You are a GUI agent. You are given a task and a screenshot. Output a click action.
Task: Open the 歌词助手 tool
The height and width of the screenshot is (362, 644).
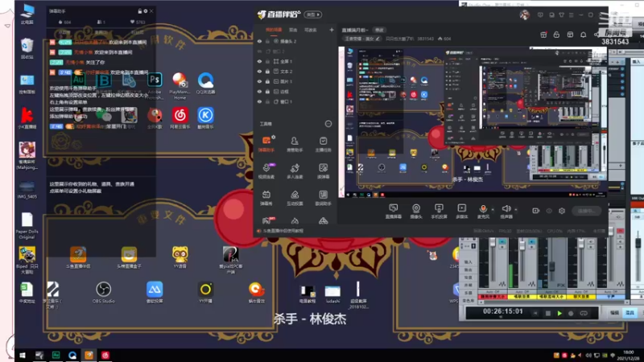[324, 198]
